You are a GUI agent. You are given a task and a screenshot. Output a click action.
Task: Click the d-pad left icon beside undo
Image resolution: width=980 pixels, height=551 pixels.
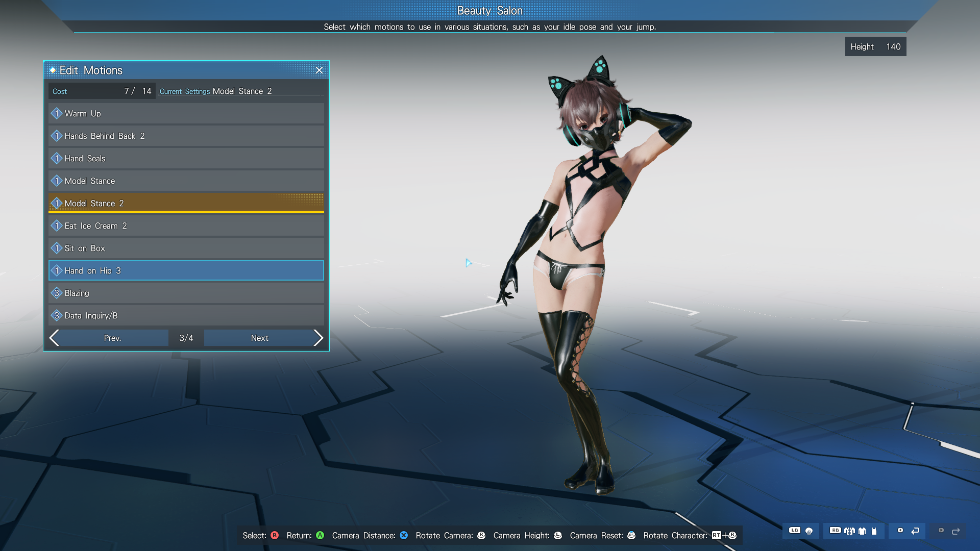(x=900, y=530)
